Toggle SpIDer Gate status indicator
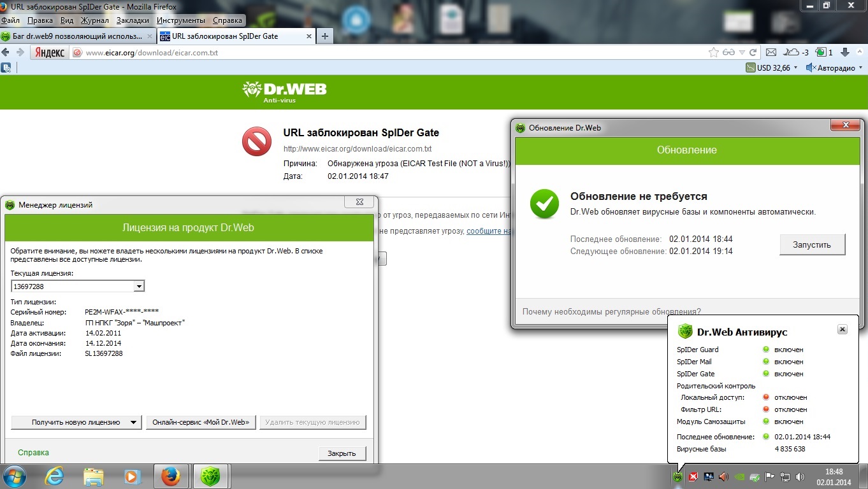This screenshot has height=489, width=868. [x=766, y=374]
